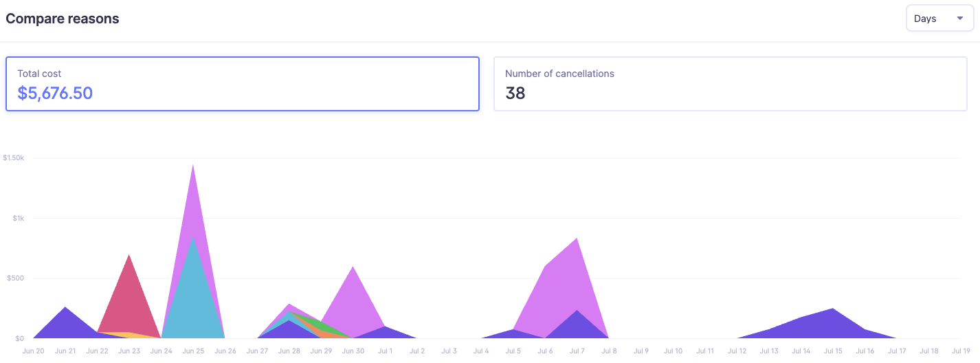This screenshot has width=980, height=363.
Task: Select the Total cost metric card
Action: (242, 84)
